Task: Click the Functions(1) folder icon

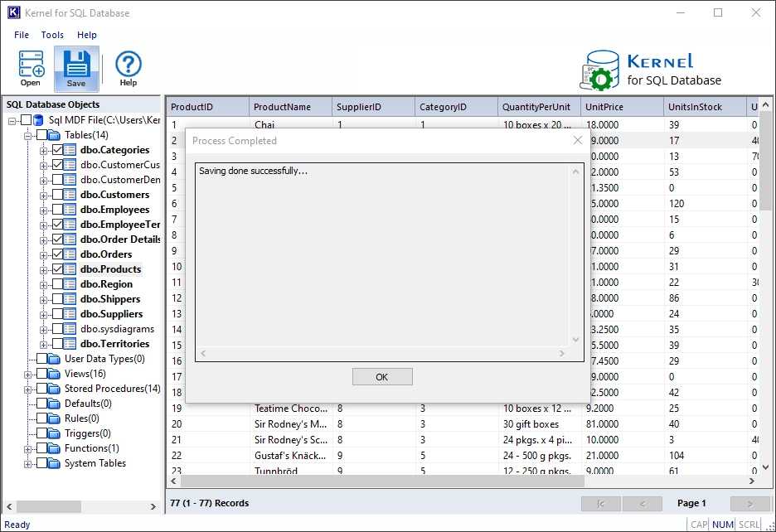Action: [x=55, y=447]
